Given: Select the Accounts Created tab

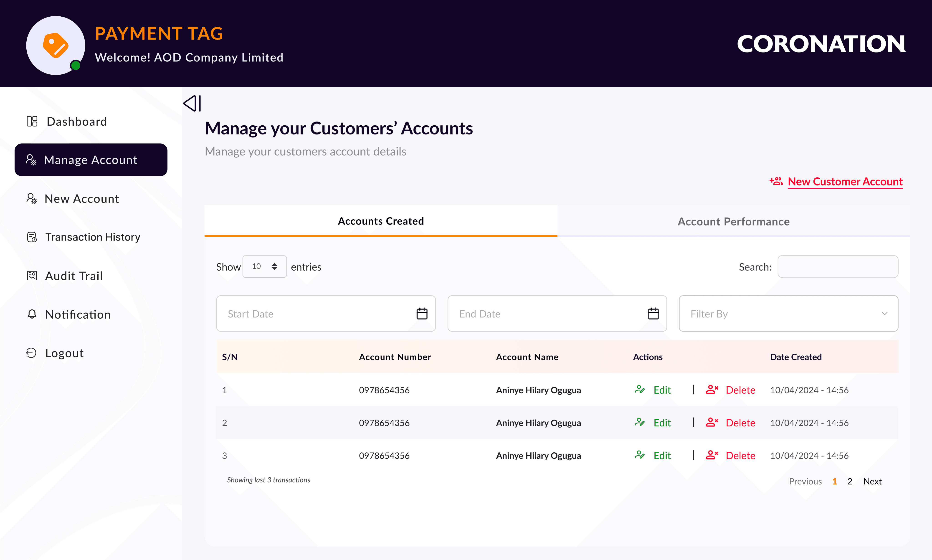Looking at the screenshot, I should click(x=380, y=221).
